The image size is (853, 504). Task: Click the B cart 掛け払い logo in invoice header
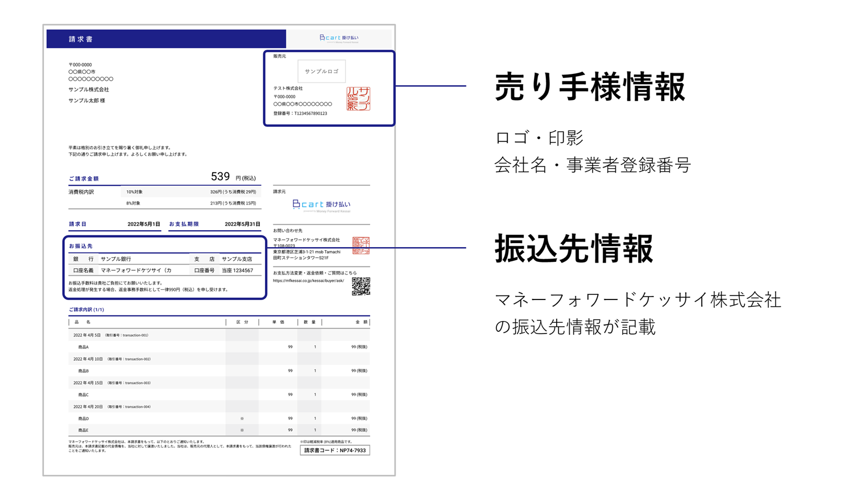point(339,38)
